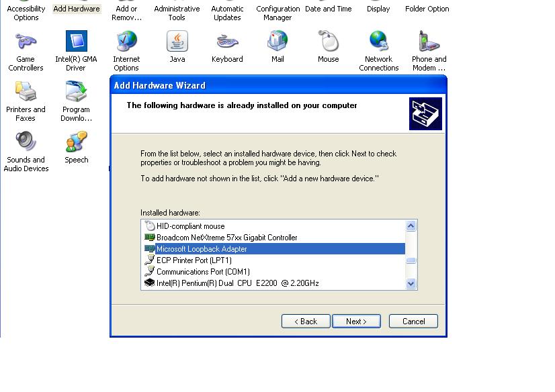
Task: Select the Automatic Updates label
Action: click(227, 13)
